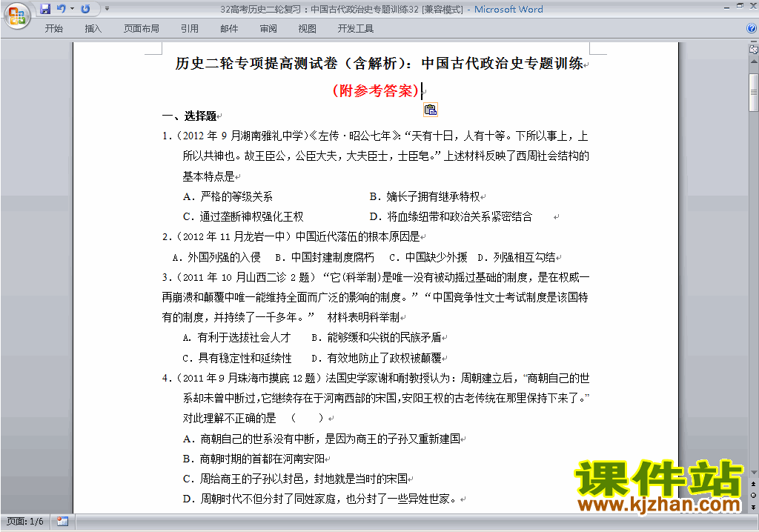Expand the Undo history dropdown arrow
Image resolution: width=759 pixels, height=532 pixels.
tap(72, 9)
